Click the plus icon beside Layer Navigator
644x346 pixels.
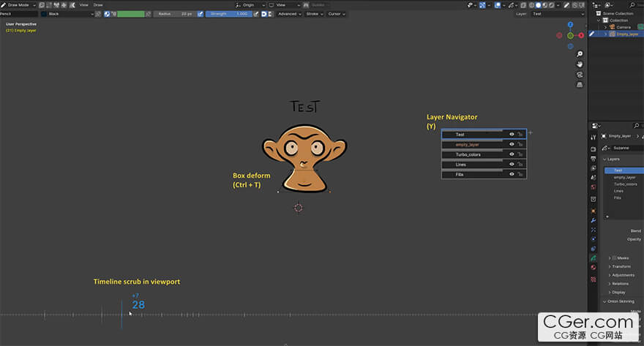[x=531, y=133]
